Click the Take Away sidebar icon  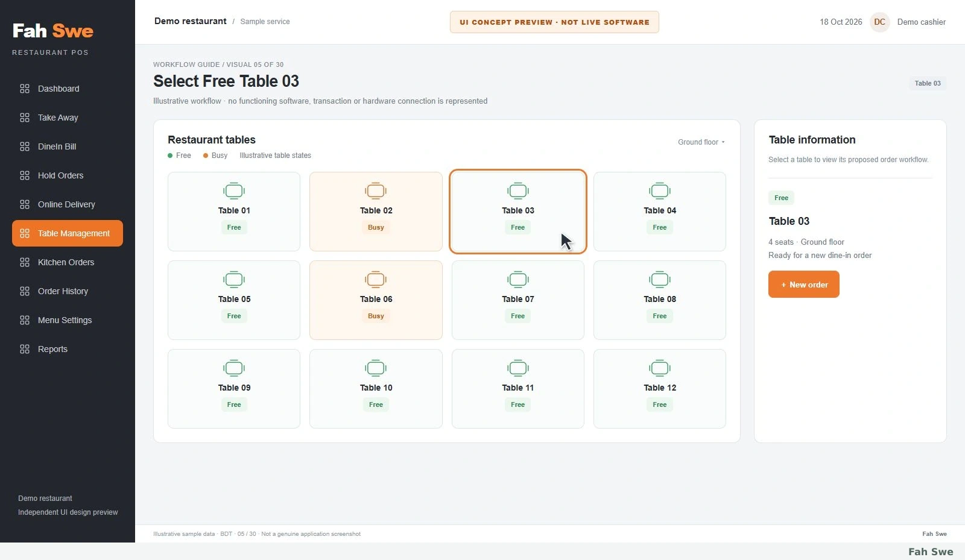(25, 118)
